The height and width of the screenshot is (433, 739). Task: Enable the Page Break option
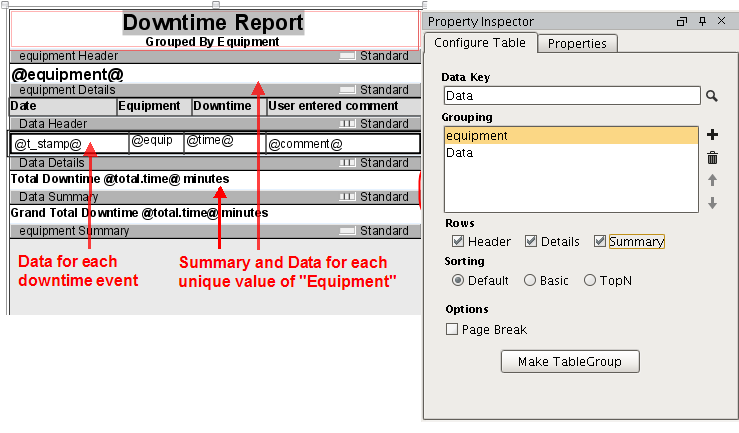[x=452, y=329]
